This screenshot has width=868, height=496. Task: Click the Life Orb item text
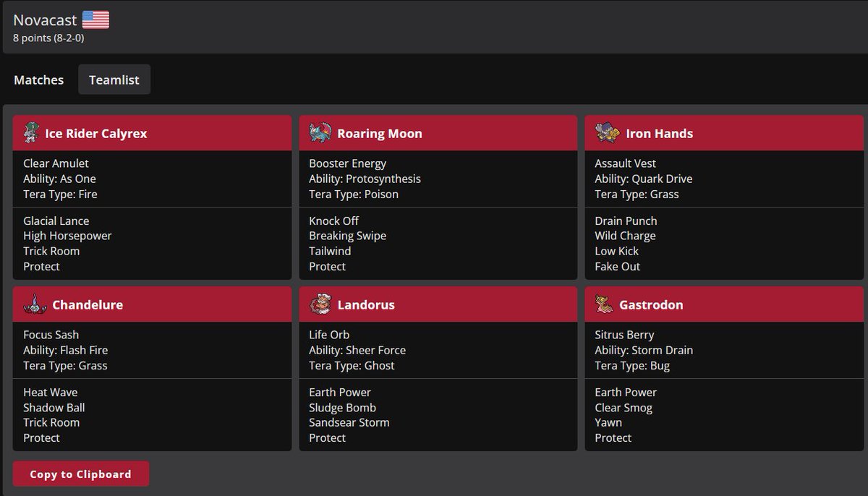(x=329, y=335)
